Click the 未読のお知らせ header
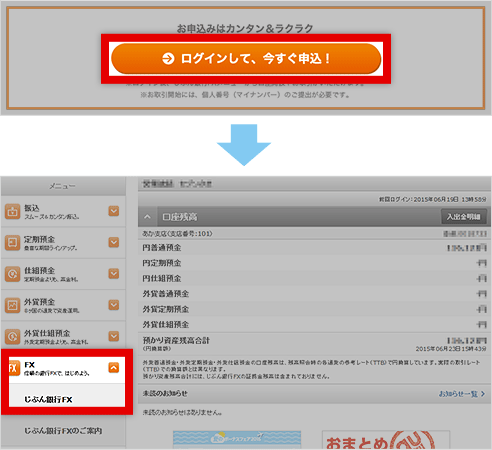Viewport: 492px width, 450px height. click(314, 394)
